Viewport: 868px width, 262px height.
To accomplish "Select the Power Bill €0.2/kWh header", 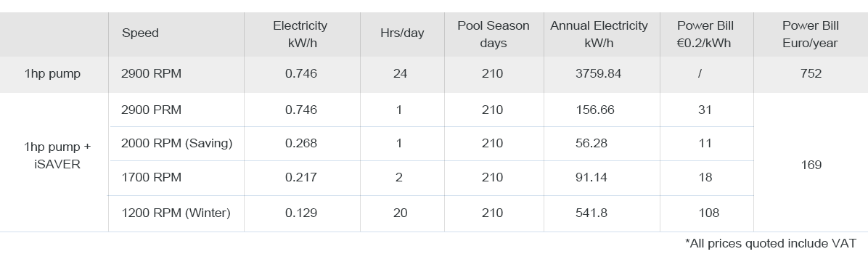I will (x=705, y=34).
